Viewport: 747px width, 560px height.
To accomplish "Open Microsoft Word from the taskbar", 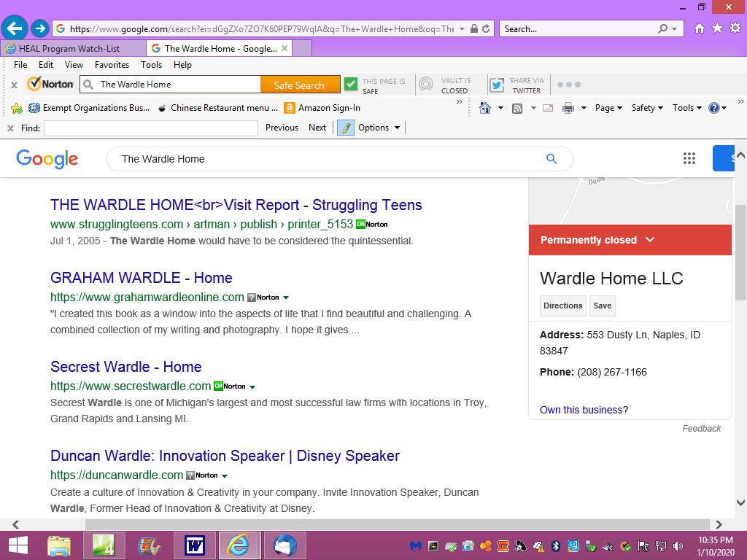I will click(195, 545).
